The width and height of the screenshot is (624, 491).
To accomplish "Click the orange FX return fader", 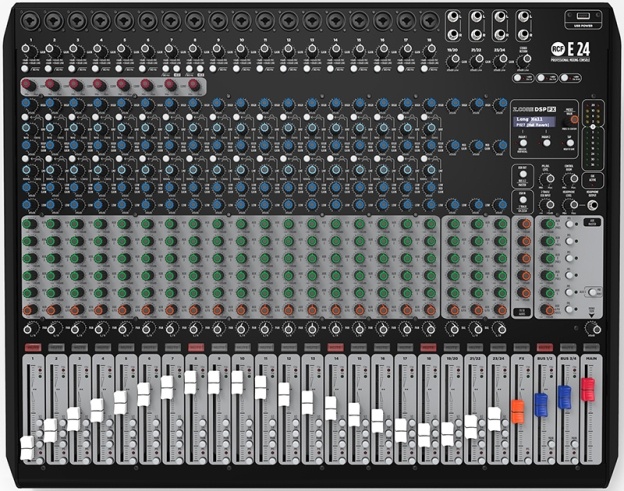I will (517, 410).
